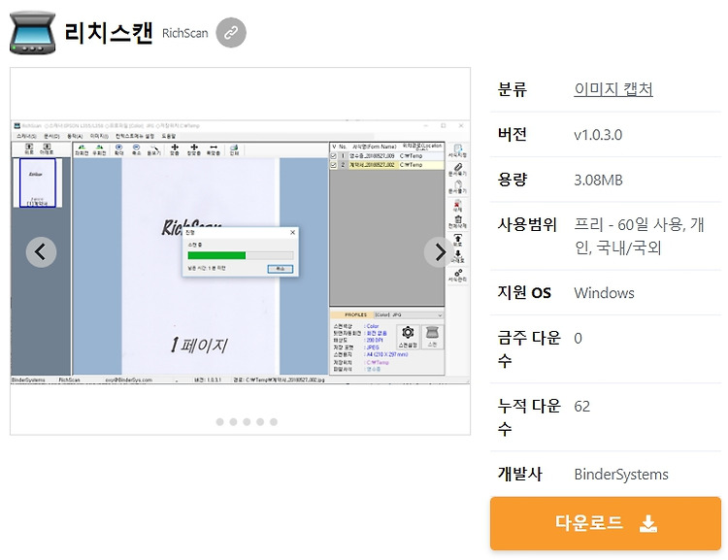
Task: Click the developer name BinderSystems
Action: [621, 474]
